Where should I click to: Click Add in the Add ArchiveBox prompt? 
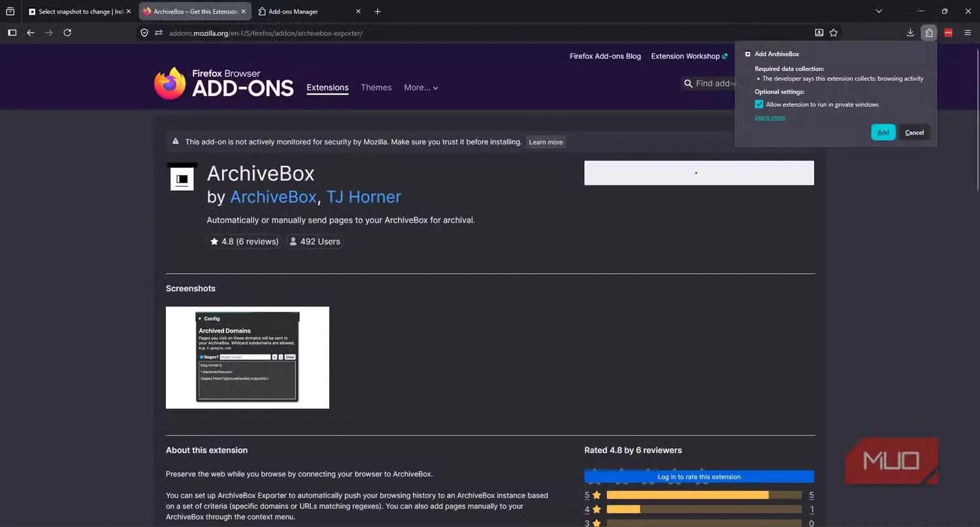(x=883, y=133)
